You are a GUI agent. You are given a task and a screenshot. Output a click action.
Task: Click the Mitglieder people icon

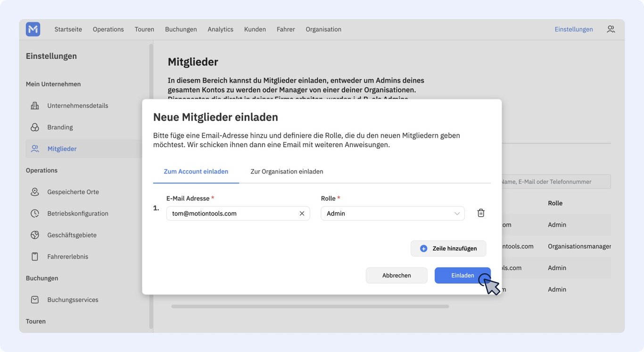pos(35,149)
